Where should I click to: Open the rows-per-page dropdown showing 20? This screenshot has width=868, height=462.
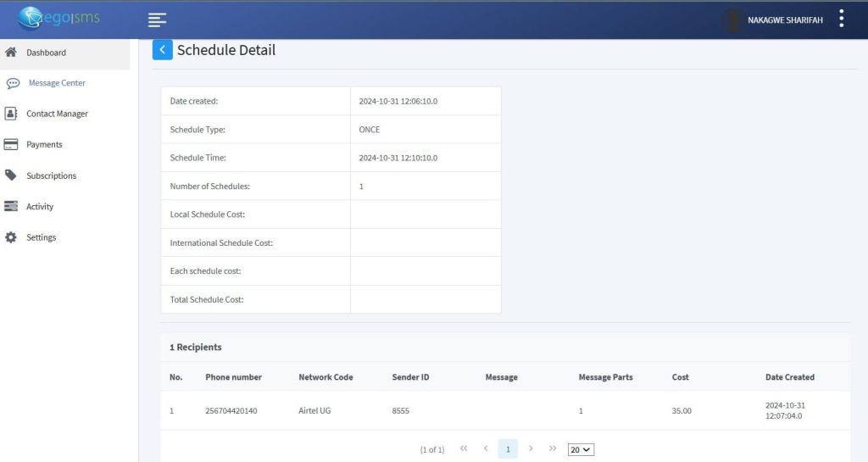tap(581, 449)
